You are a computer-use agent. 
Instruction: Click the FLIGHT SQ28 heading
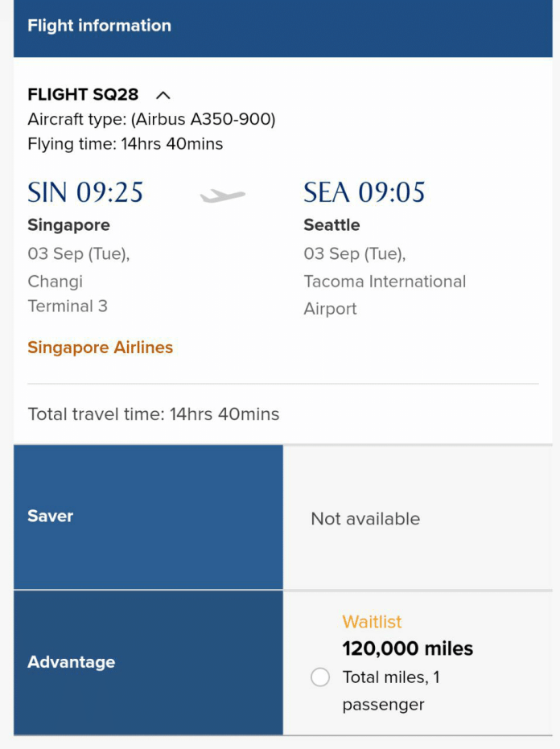83,95
